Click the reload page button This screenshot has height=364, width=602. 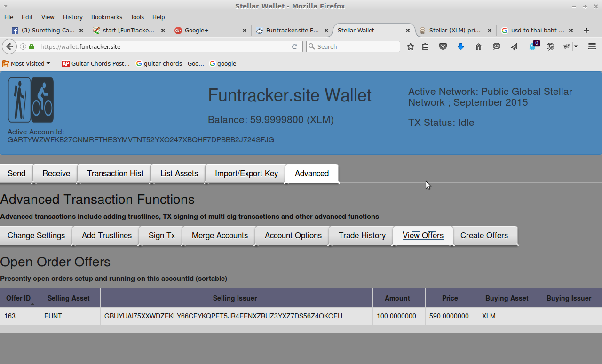point(294,46)
